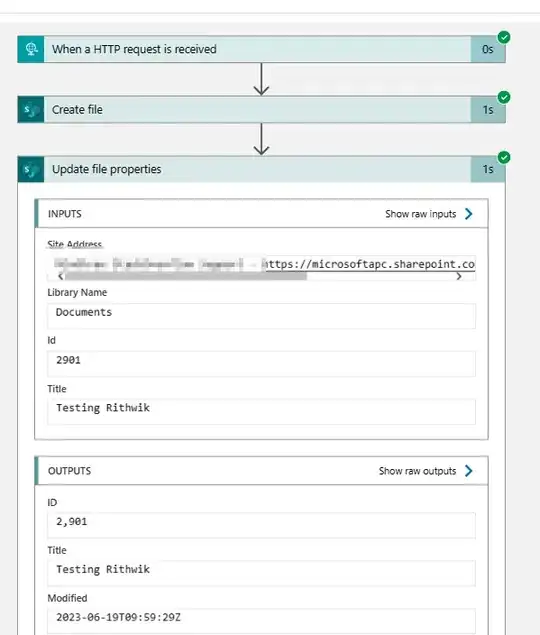Expand the When a HTTP request is received step
The width and height of the screenshot is (540, 635).
(261, 49)
